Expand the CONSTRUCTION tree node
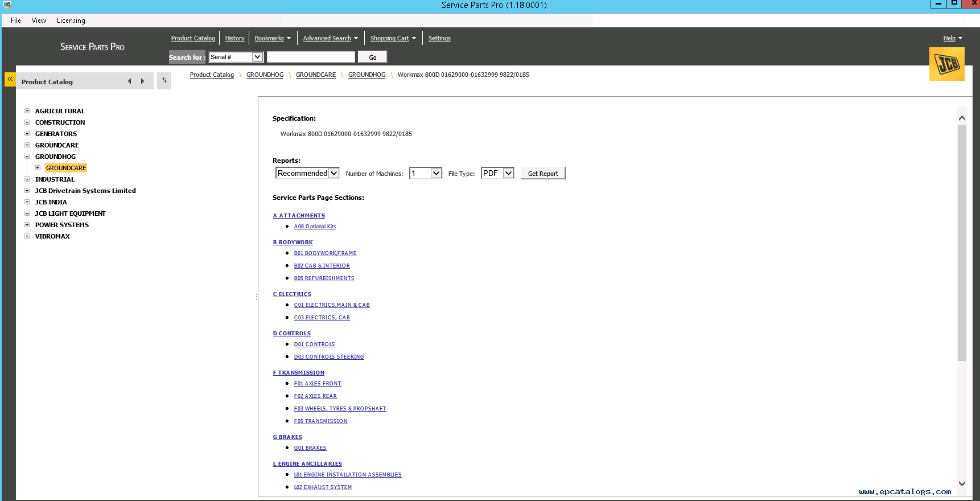980x501 pixels. coord(27,122)
